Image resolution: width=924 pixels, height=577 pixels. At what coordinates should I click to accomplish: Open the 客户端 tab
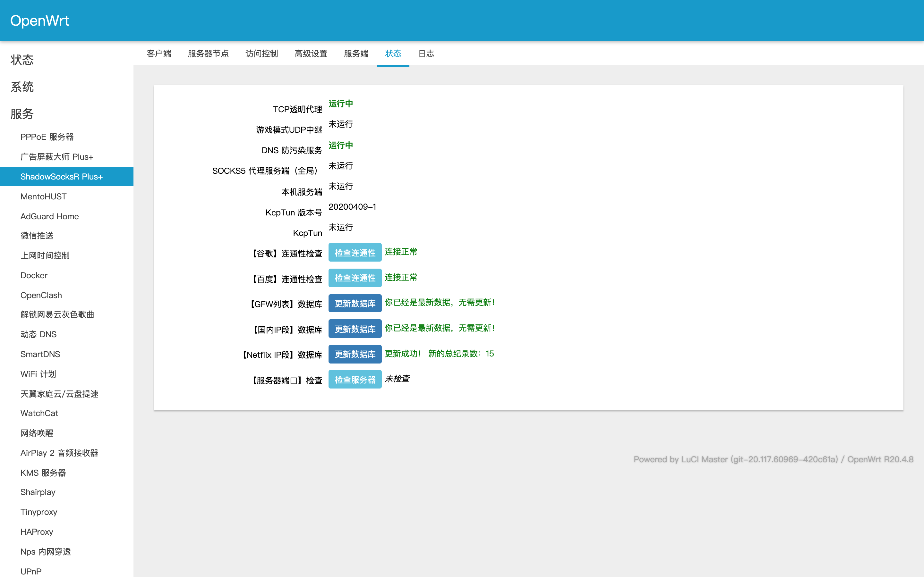(x=159, y=54)
